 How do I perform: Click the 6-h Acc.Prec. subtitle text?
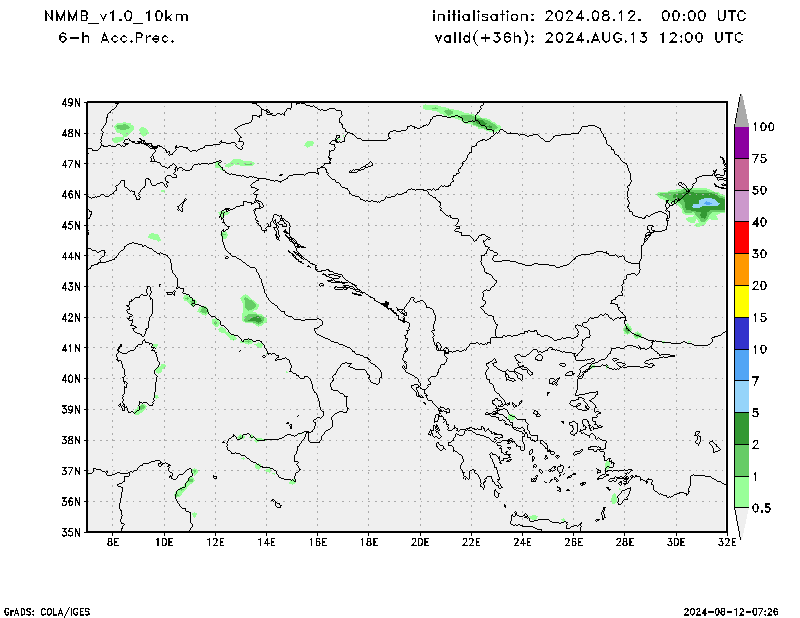point(118,37)
